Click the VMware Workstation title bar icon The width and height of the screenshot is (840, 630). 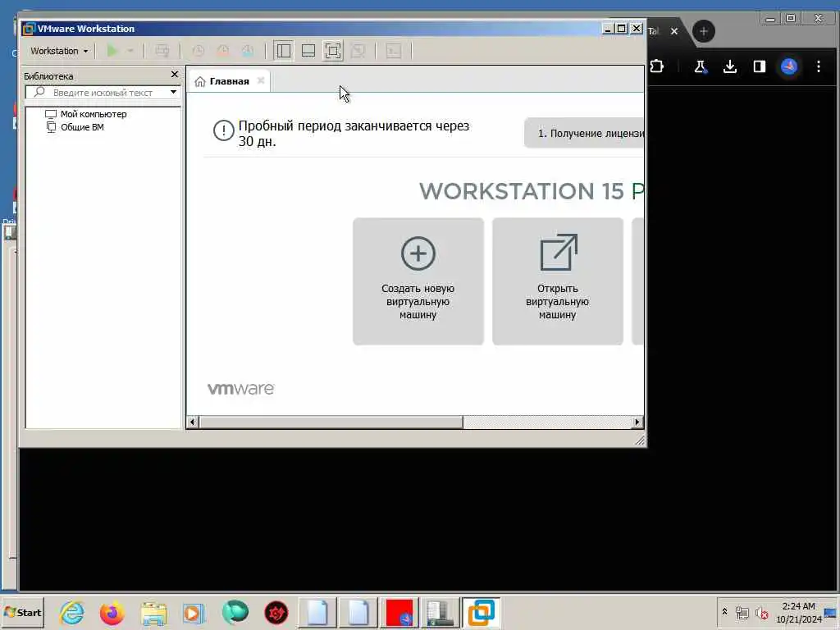(29, 29)
